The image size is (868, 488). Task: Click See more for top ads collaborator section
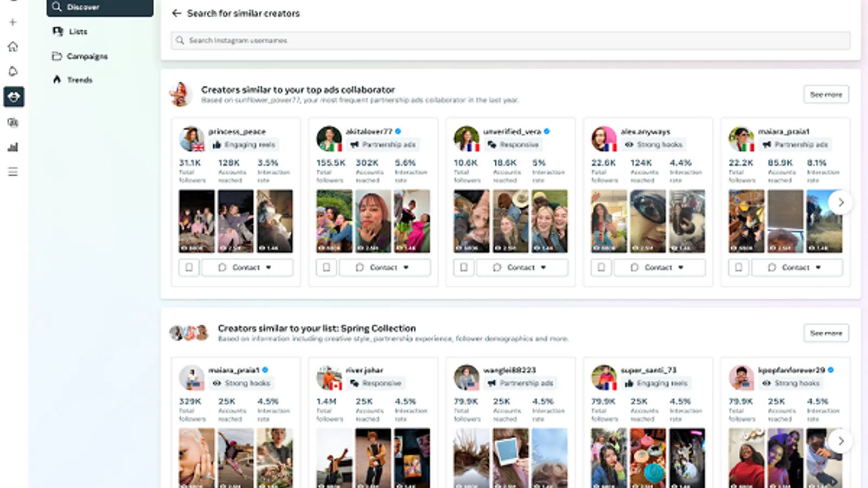[x=826, y=94]
